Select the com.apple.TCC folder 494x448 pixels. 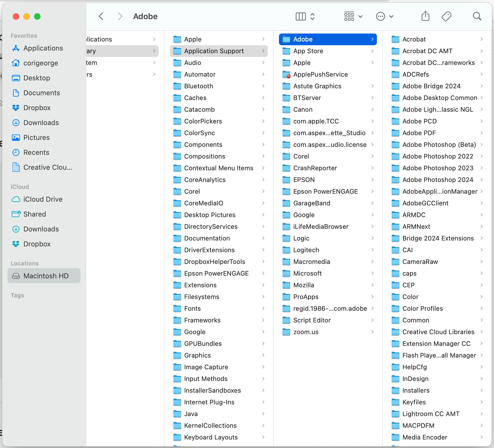(x=328, y=121)
